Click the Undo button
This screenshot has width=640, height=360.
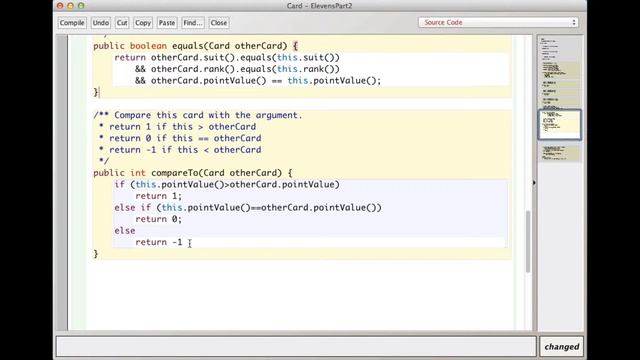100,23
